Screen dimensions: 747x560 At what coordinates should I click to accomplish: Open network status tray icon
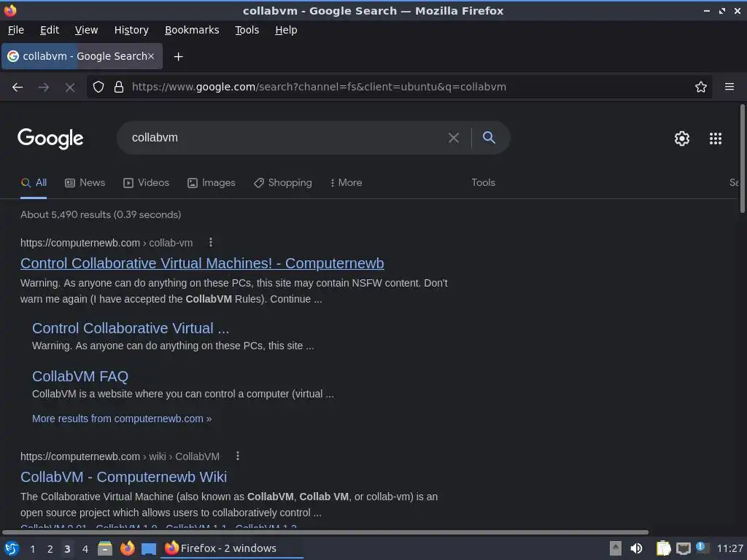tap(683, 548)
